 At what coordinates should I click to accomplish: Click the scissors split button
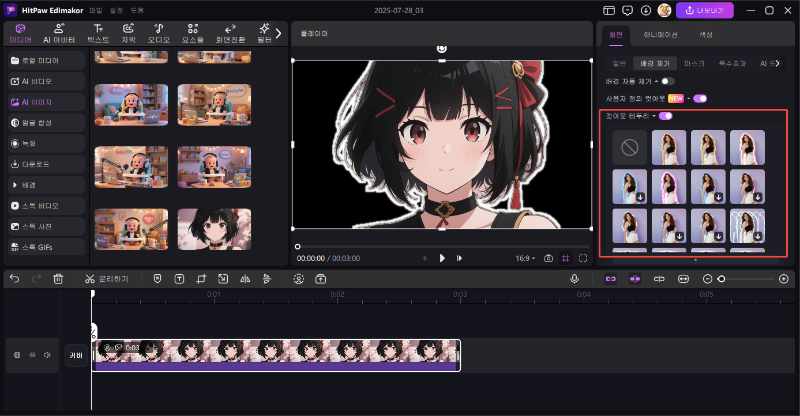coord(106,279)
